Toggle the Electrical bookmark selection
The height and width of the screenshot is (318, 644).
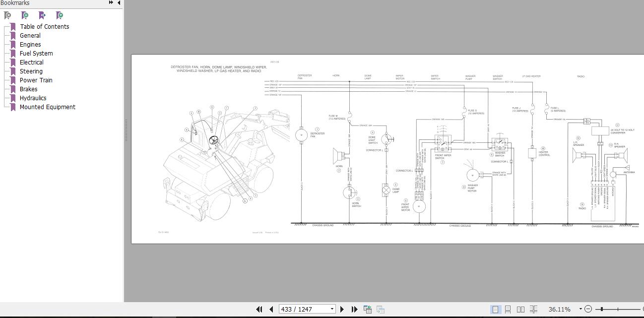coord(31,62)
